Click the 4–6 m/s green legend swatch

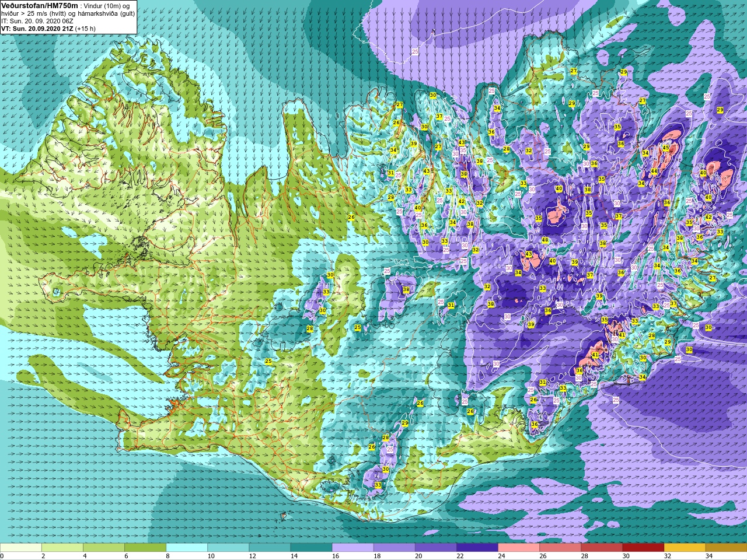(104, 548)
